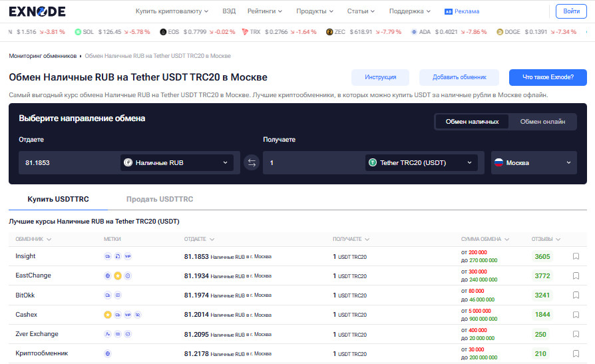Click the document badge in Insight row
The image size is (595, 364).
click(x=118, y=257)
